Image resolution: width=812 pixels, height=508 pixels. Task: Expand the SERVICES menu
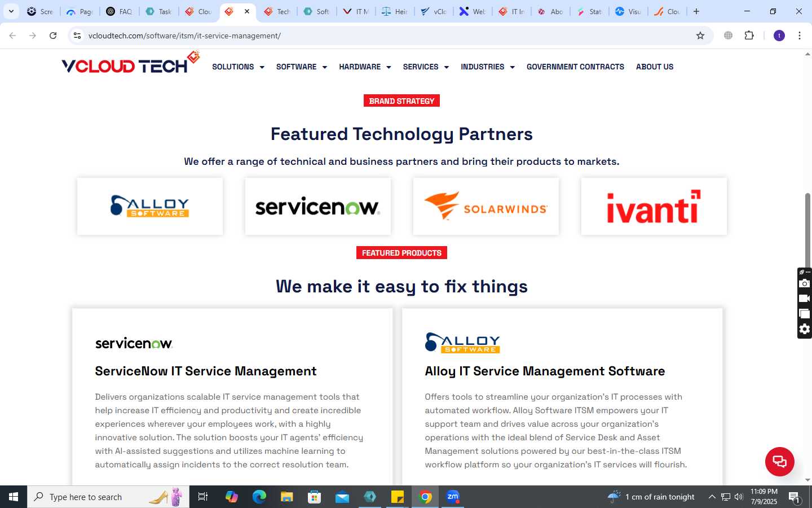pos(426,67)
